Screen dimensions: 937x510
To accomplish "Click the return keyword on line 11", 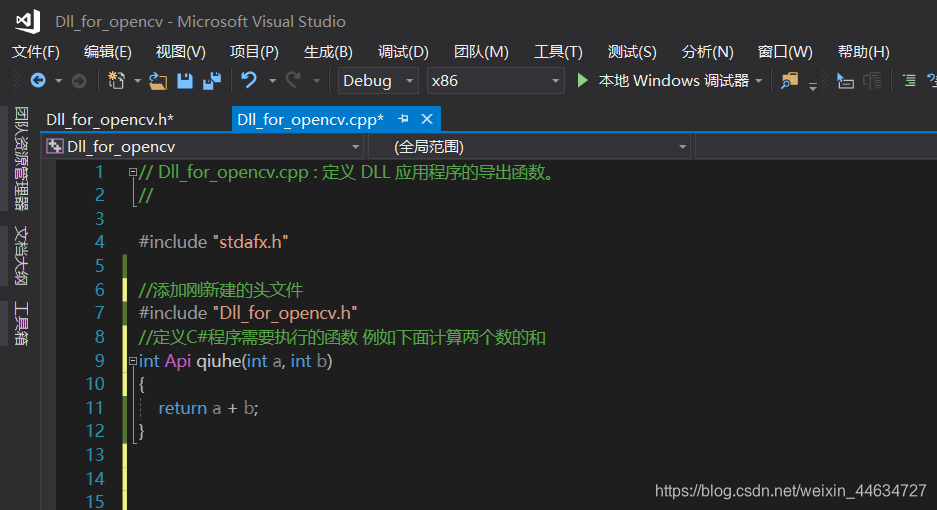I will [182, 408].
